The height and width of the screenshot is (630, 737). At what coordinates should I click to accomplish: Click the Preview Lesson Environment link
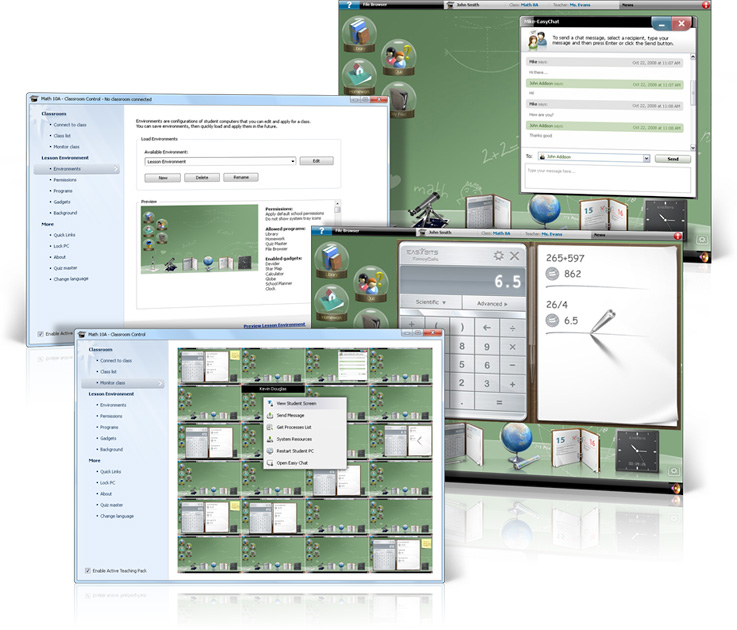274,325
